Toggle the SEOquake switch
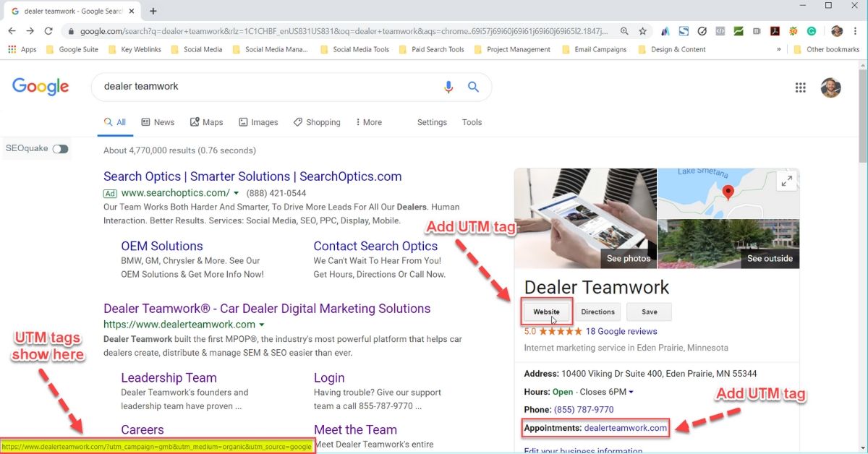Screen dimensions: 868x454 [x=60, y=148]
